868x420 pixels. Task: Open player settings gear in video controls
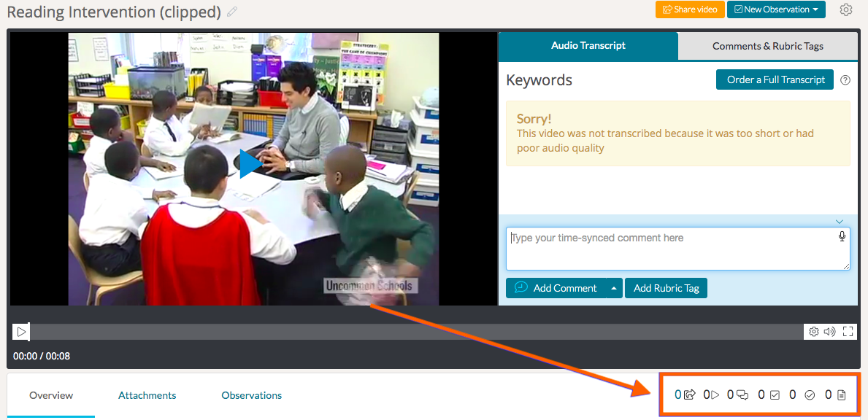814,332
